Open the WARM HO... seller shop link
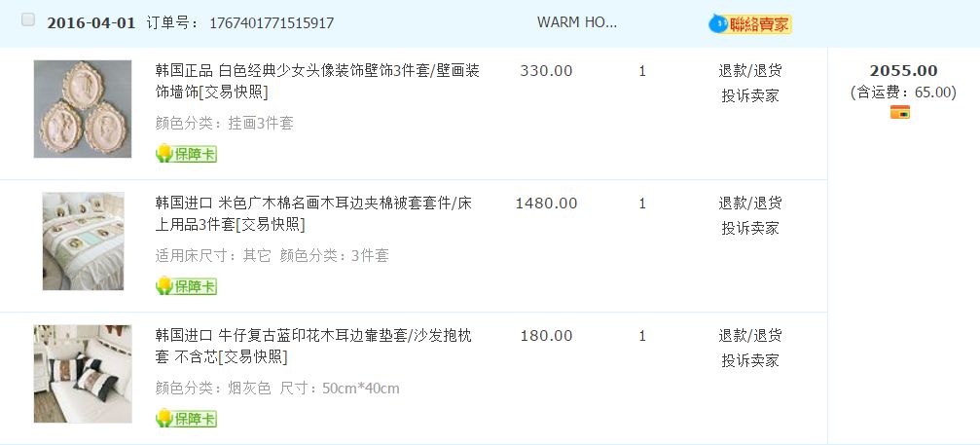Viewport: 980px width, 445px height. point(576,22)
